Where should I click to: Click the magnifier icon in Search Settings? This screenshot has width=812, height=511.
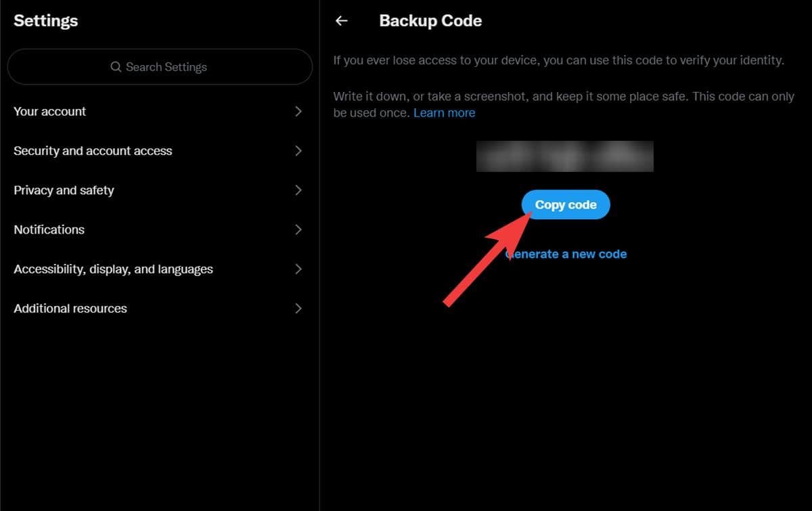point(116,67)
